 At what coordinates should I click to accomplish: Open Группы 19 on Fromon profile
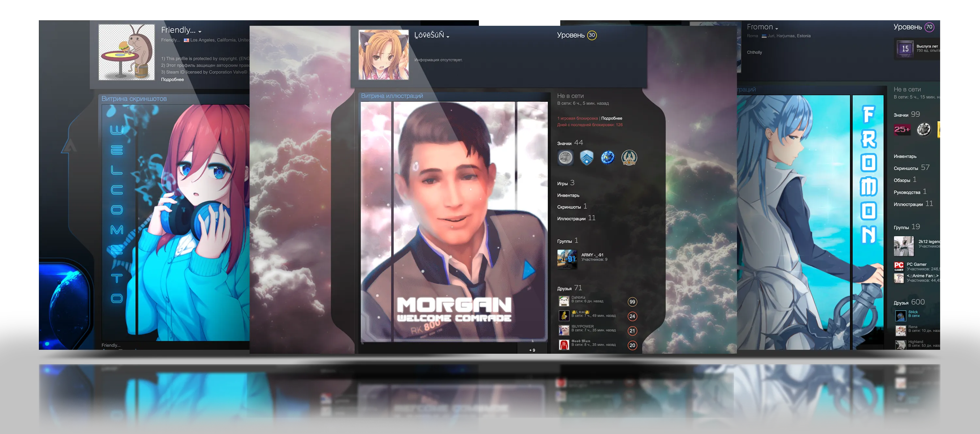(x=906, y=227)
